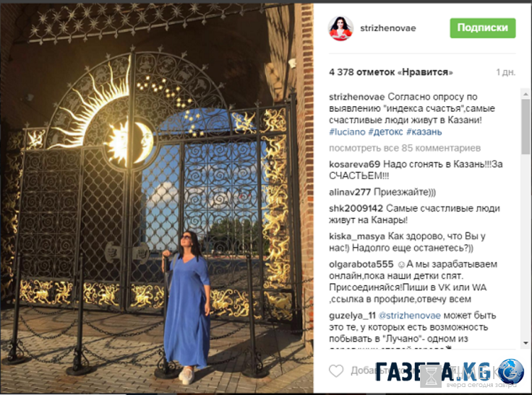
Task: Click the hourglass watermark icon
Action: coord(431,376)
